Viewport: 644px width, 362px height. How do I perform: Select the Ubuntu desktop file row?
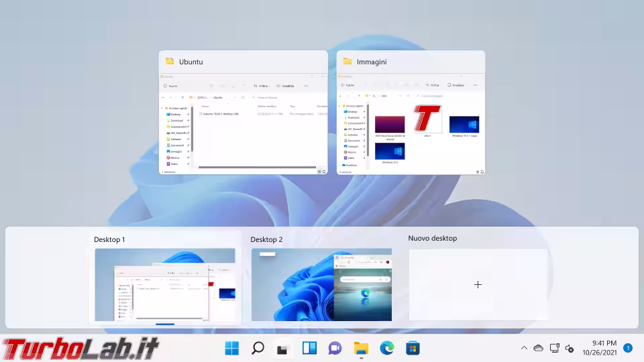point(263,114)
